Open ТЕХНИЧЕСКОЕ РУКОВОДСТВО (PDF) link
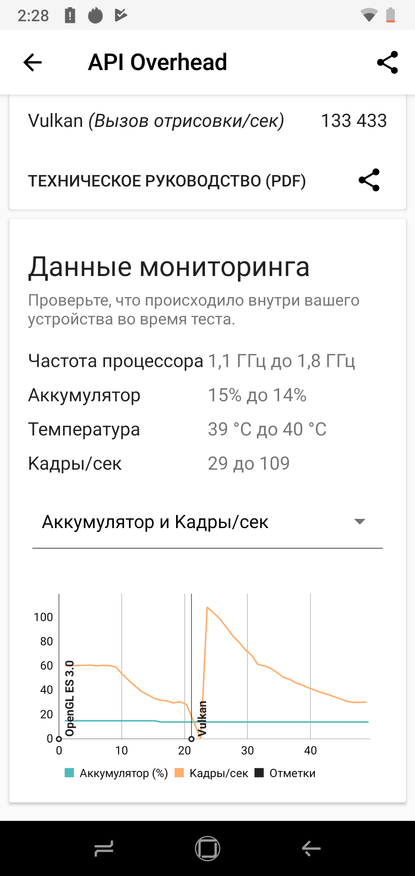This screenshot has width=415, height=876. 167,182
